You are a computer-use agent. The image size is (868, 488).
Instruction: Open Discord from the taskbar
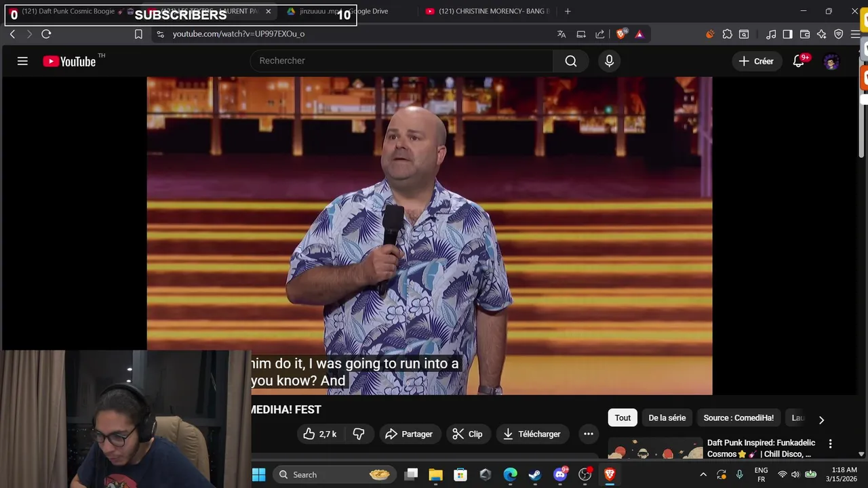[560, 475]
